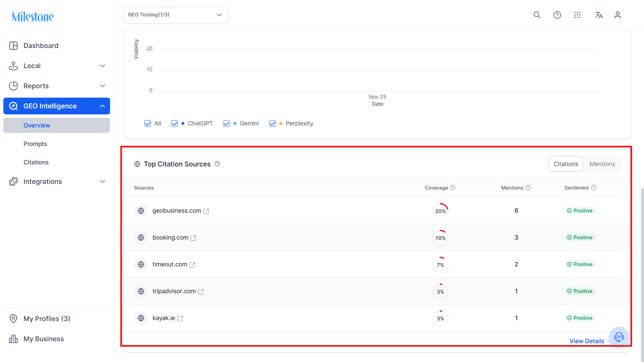The image size is (644, 362).
Task: Switch to the Citations tab
Action: (x=566, y=164)
